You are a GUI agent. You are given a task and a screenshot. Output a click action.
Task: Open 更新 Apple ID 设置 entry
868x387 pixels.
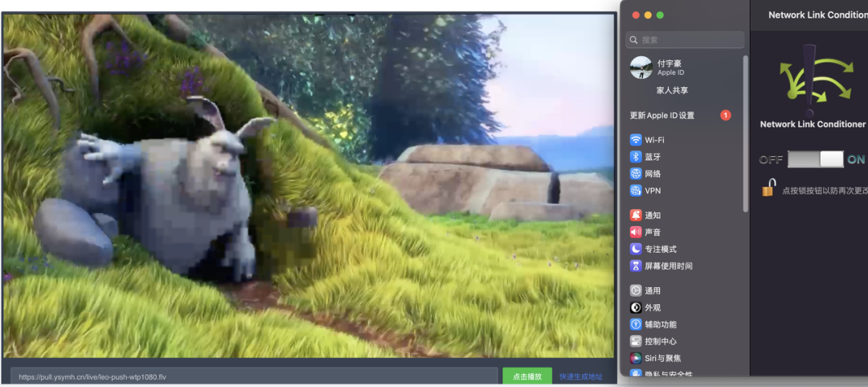[x=662, y=115]
